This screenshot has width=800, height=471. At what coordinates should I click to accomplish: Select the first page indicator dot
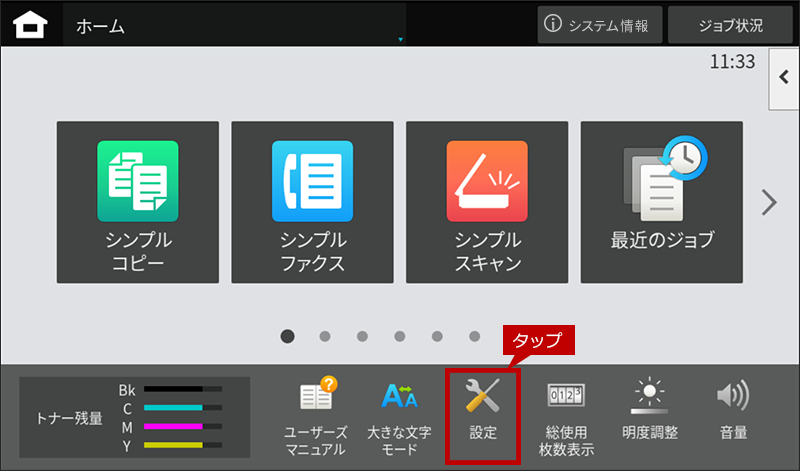[287, 336]
